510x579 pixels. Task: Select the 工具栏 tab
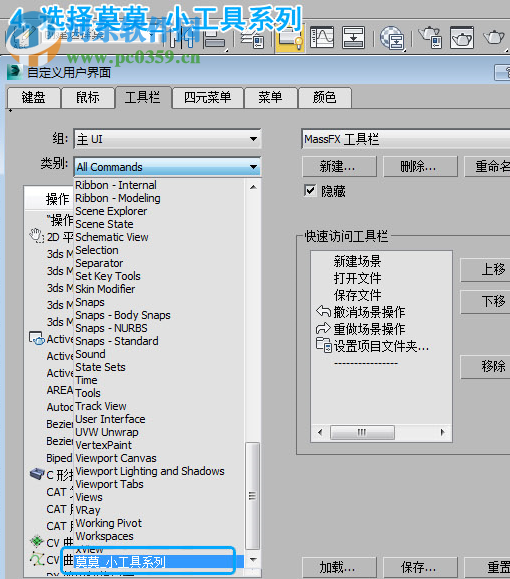[x=143, y=98]
